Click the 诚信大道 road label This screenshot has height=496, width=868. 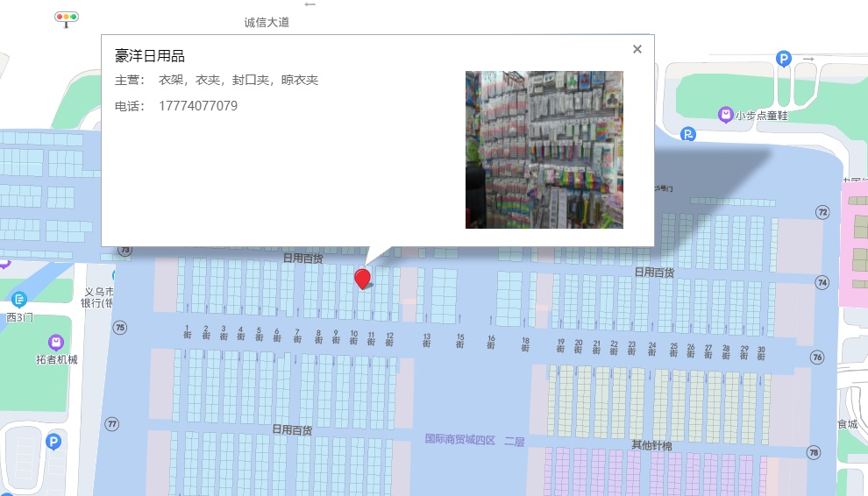(267, 23)
